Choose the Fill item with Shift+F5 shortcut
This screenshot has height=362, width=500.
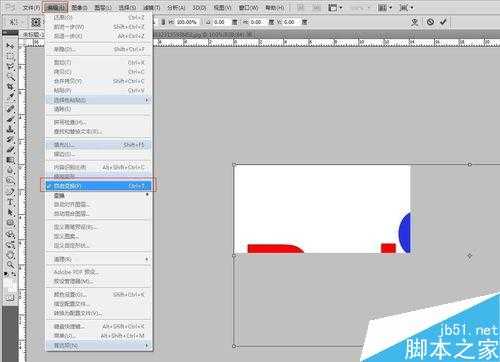tap(98, 145)
